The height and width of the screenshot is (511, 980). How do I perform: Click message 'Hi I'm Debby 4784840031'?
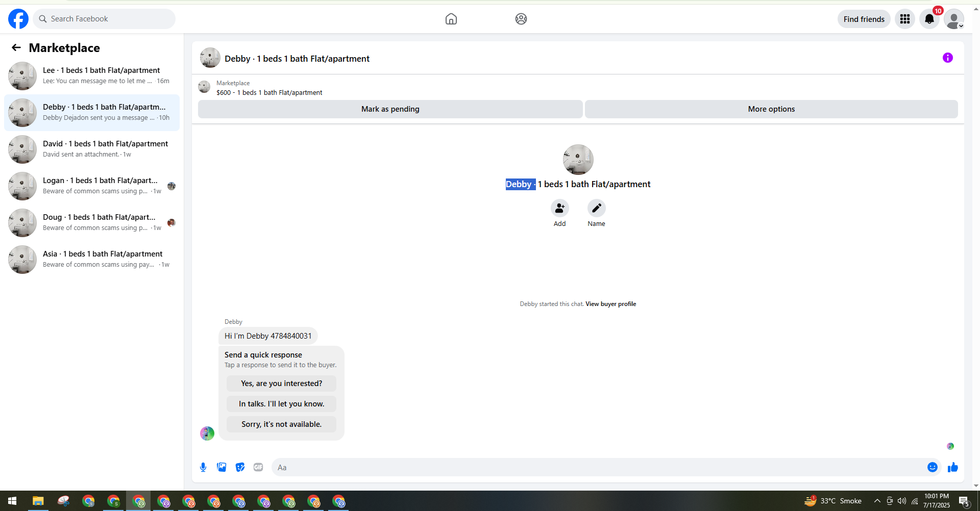268,336
